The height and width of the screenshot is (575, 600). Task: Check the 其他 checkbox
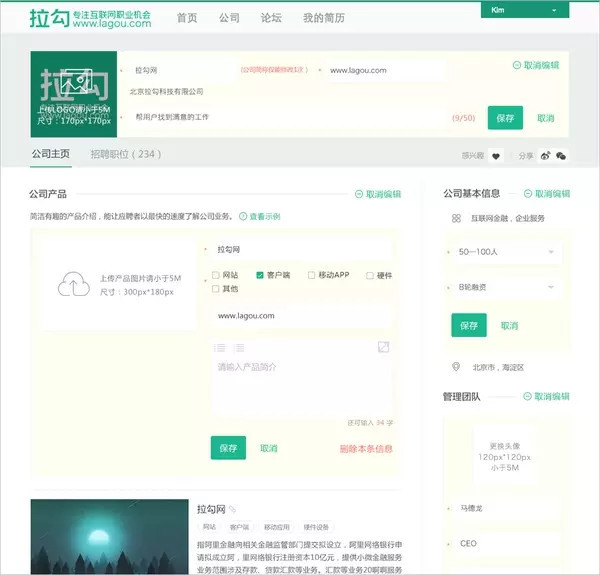(215, 289)
